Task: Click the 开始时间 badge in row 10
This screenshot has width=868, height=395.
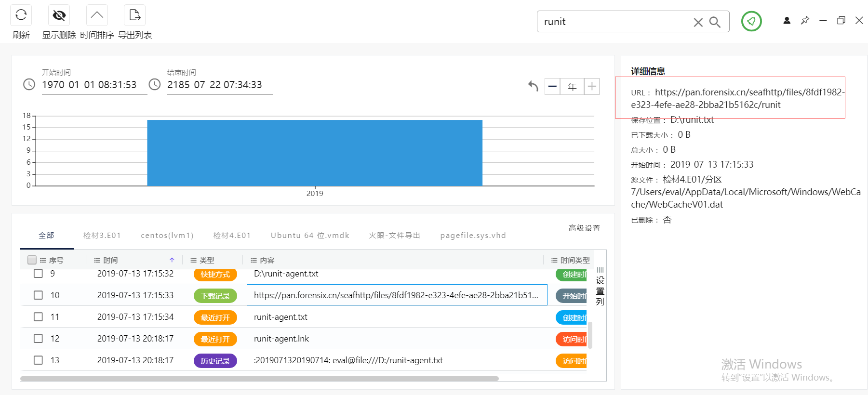Action: click(x=572, y=296)
